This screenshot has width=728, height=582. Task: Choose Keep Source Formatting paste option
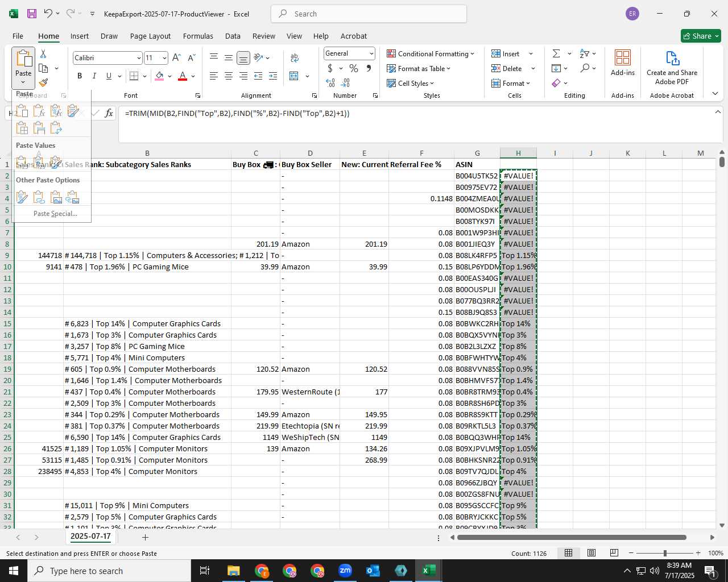click(x=73, y=111)
